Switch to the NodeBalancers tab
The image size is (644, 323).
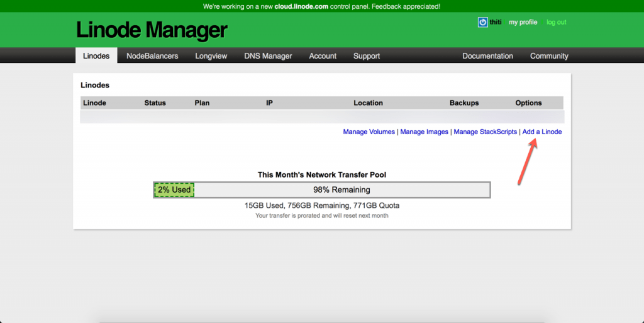tap(152, 56)
